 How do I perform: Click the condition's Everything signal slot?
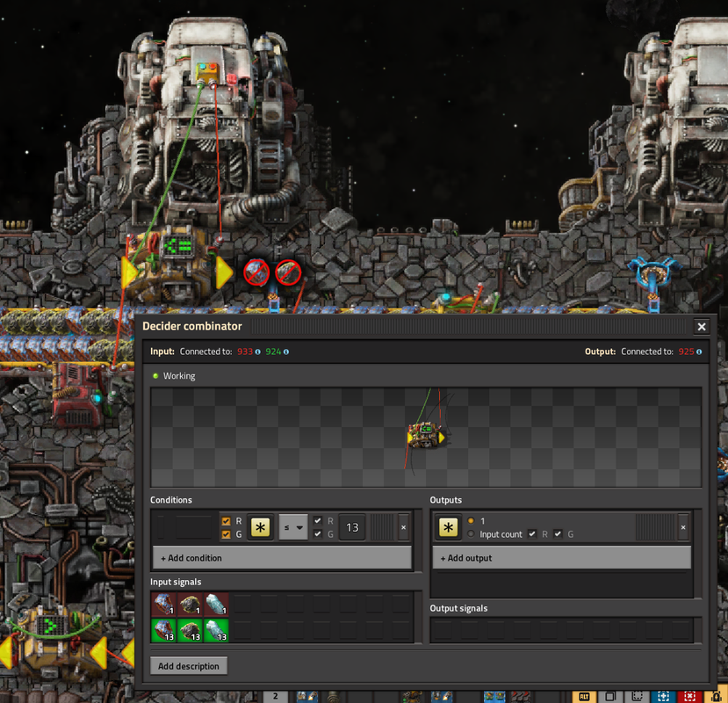[x=261, y=527]
